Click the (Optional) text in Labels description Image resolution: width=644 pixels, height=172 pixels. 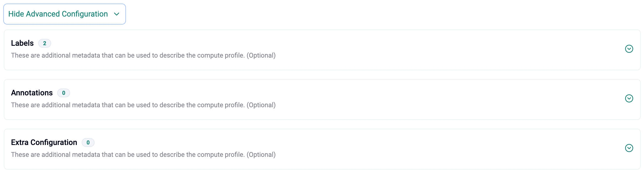tap(261, 55)
